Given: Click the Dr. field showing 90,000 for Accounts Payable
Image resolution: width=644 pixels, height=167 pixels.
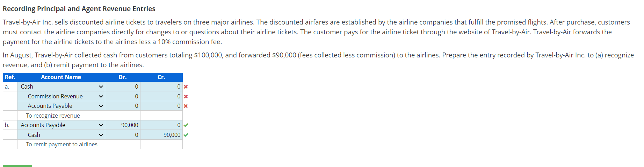Looking at the screenshot, I should tap(123, 125).
